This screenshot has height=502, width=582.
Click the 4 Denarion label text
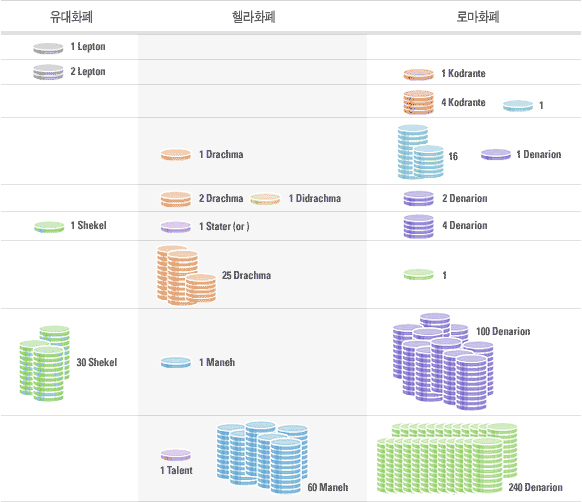pyautogui.click(x=465, y=225)
